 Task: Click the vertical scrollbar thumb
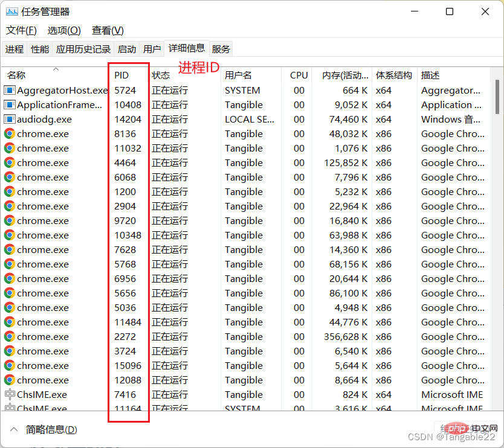[497, 97]
